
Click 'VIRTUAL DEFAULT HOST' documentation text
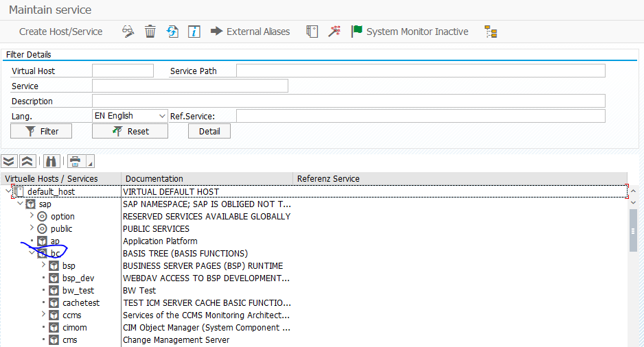coord(171,191)
